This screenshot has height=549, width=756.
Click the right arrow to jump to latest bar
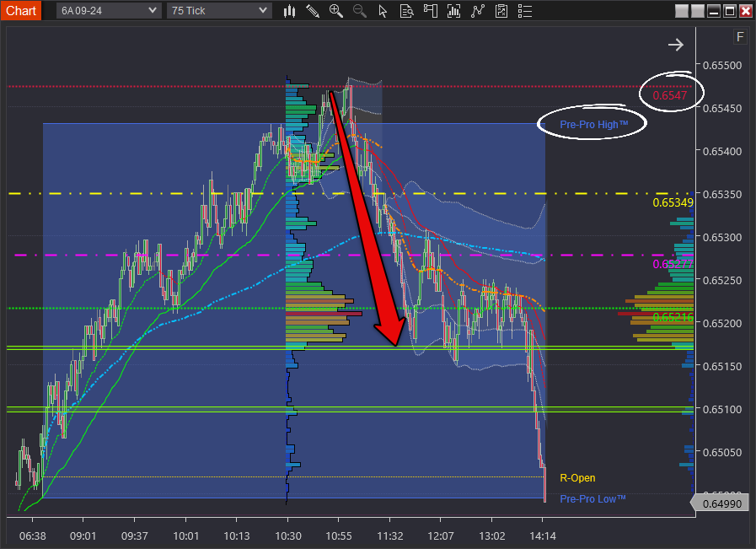(675, 45)
